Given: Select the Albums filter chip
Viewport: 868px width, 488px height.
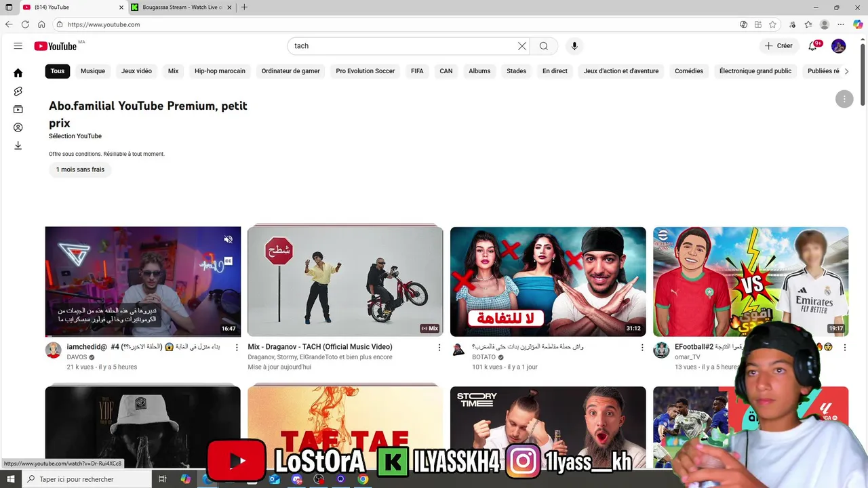Looking at the screenshot, I should pyautogui.click(x=479, y=71).
